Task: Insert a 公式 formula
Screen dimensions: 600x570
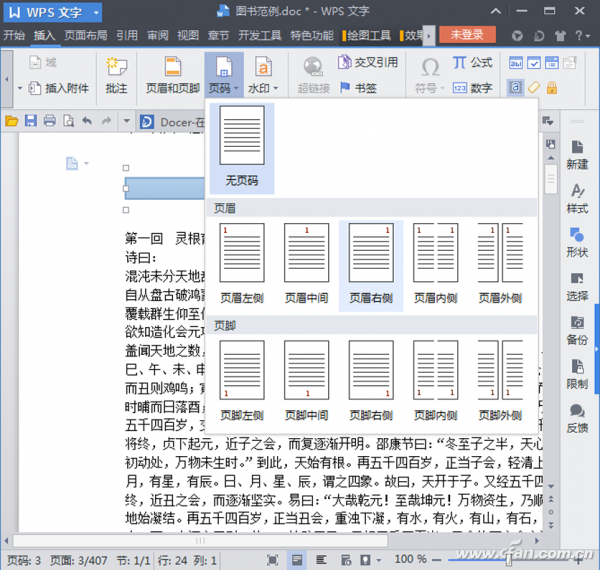Action: [x=472, y=62]
